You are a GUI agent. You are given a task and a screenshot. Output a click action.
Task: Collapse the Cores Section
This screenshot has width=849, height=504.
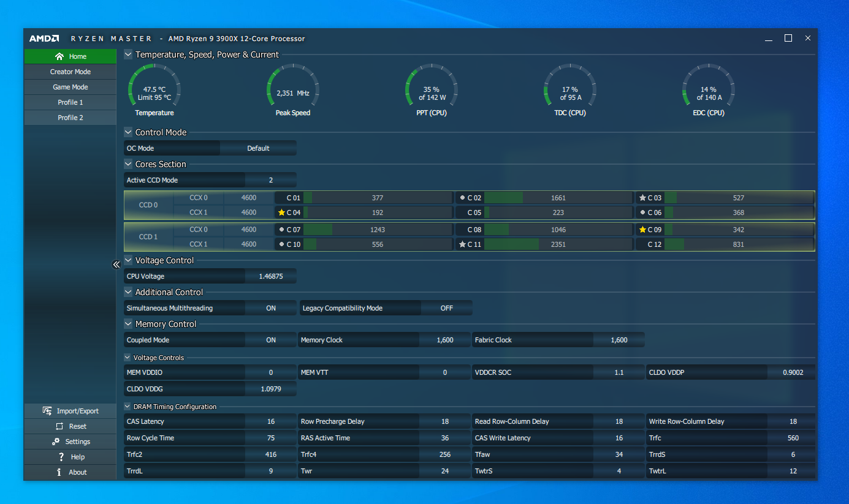[128, 164]
